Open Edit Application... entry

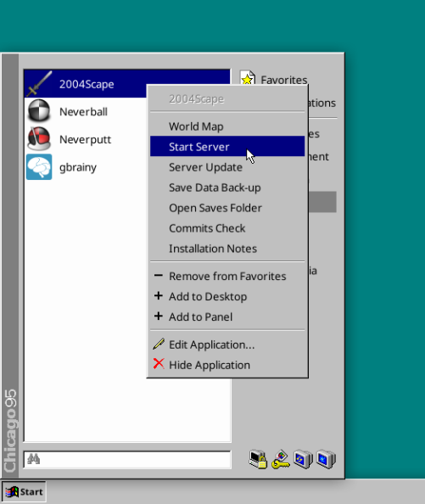point(227,344)
